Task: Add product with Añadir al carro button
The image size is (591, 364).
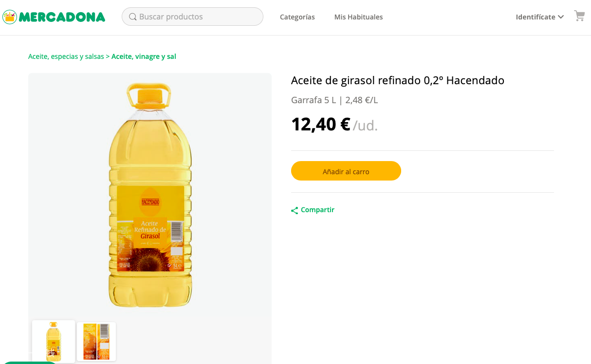Action: (x=346, y=171)
